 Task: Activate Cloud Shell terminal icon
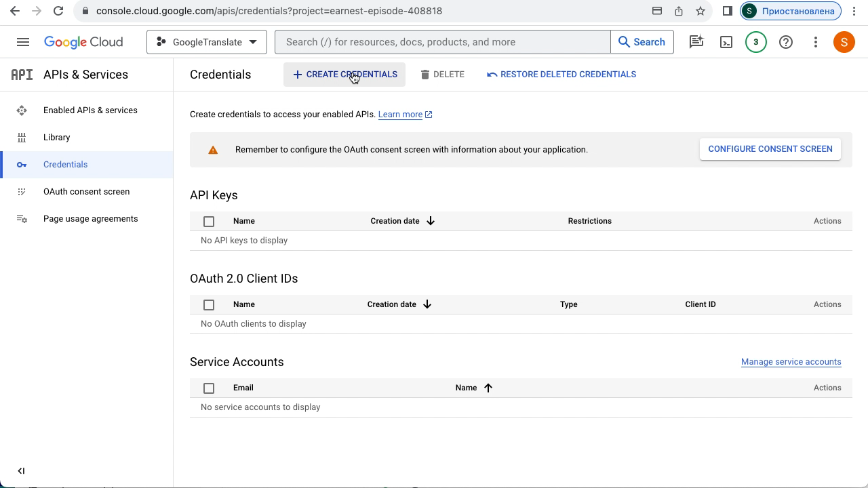coord(726,42)
